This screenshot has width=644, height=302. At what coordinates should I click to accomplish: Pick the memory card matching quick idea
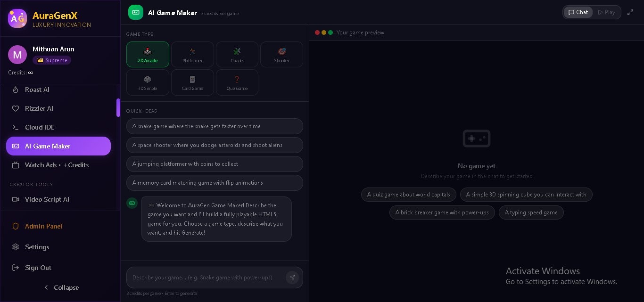(x=215, y=183)
